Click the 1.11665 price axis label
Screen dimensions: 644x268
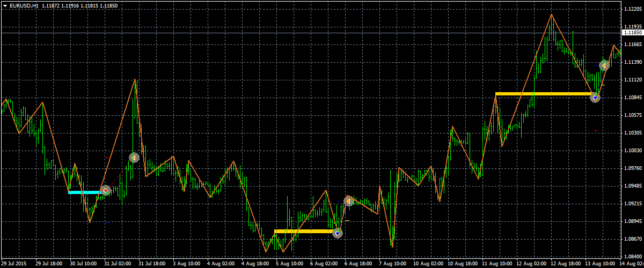[633, 44]
